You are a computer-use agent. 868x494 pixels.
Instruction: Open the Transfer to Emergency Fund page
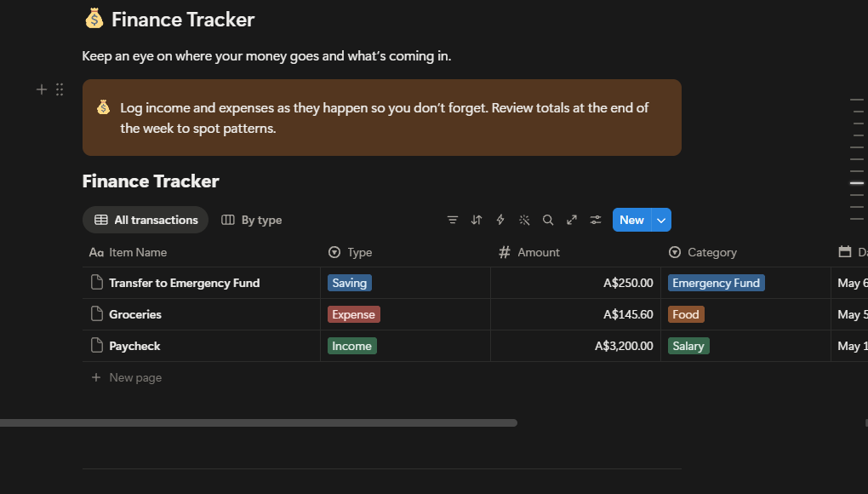click(185, 283)
